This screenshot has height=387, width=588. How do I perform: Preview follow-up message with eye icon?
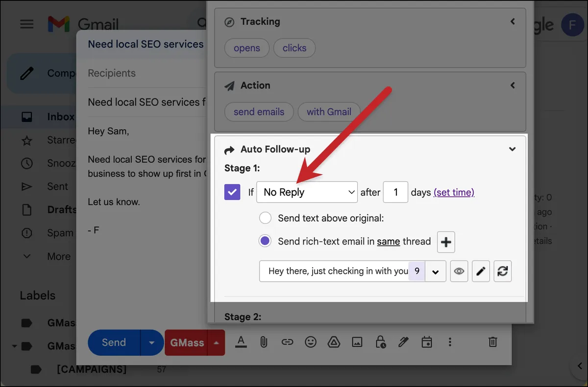[459, 271]
